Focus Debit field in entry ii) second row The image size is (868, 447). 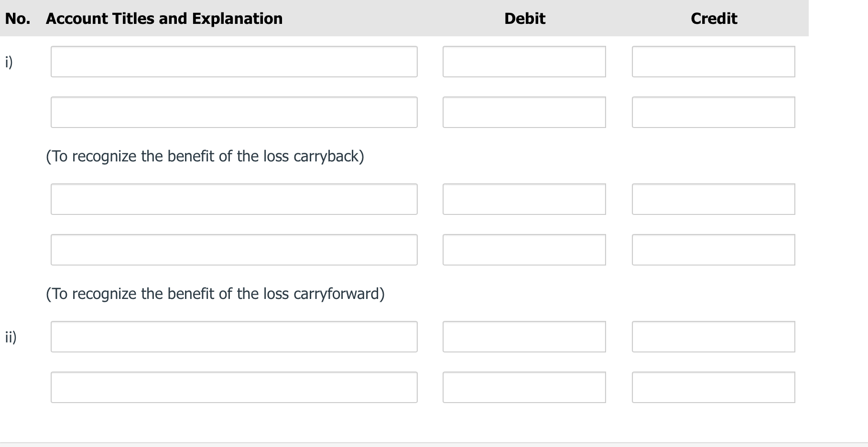coord(524,387)
